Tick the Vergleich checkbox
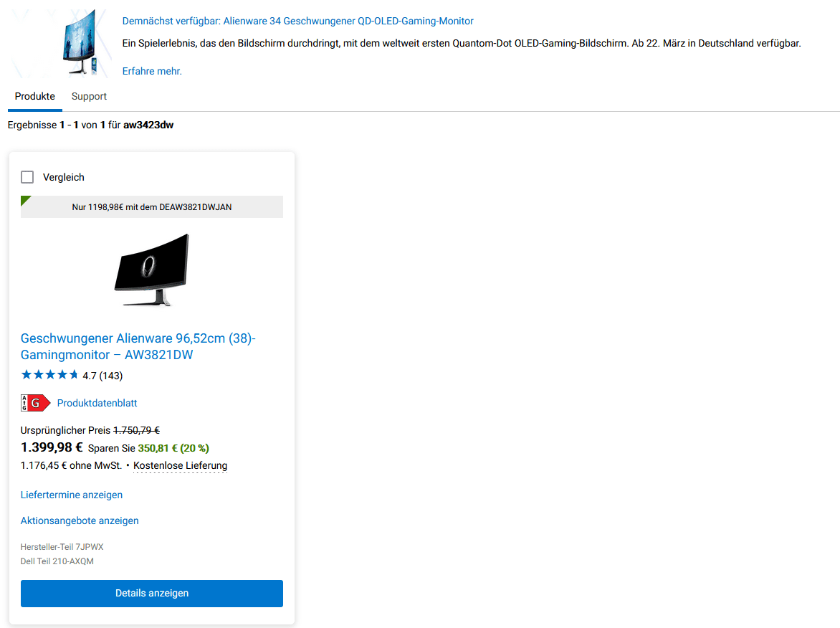This screenshot has height=628, width=840. [27, 177]
